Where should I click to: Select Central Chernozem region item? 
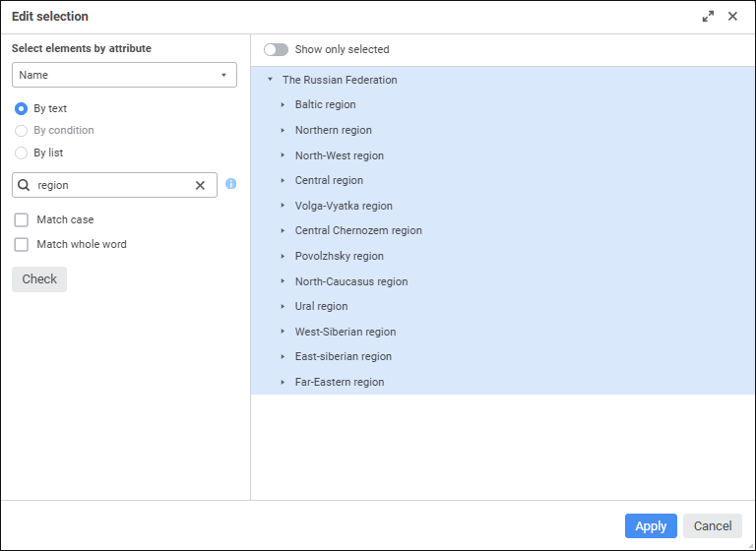pos(358,231)
